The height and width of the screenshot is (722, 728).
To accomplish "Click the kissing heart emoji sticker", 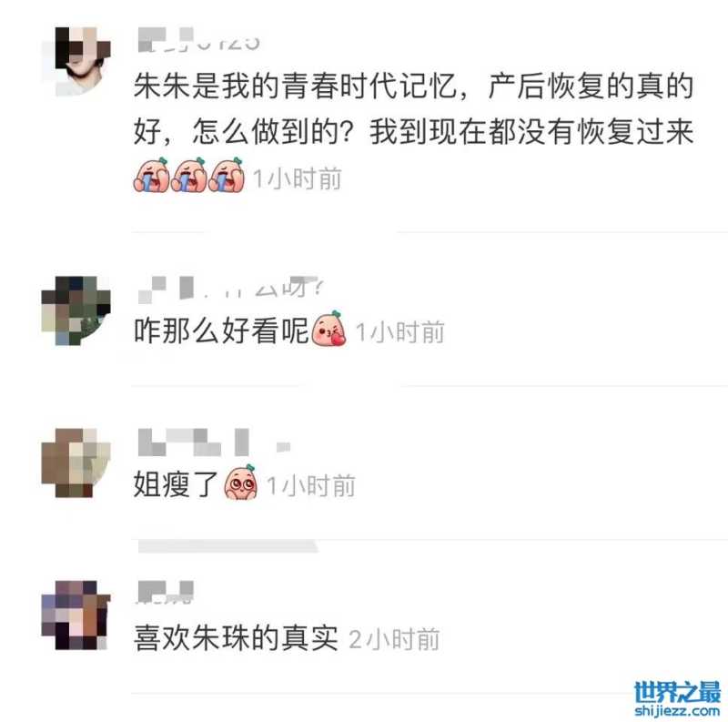I will click(x=329, y=329).
